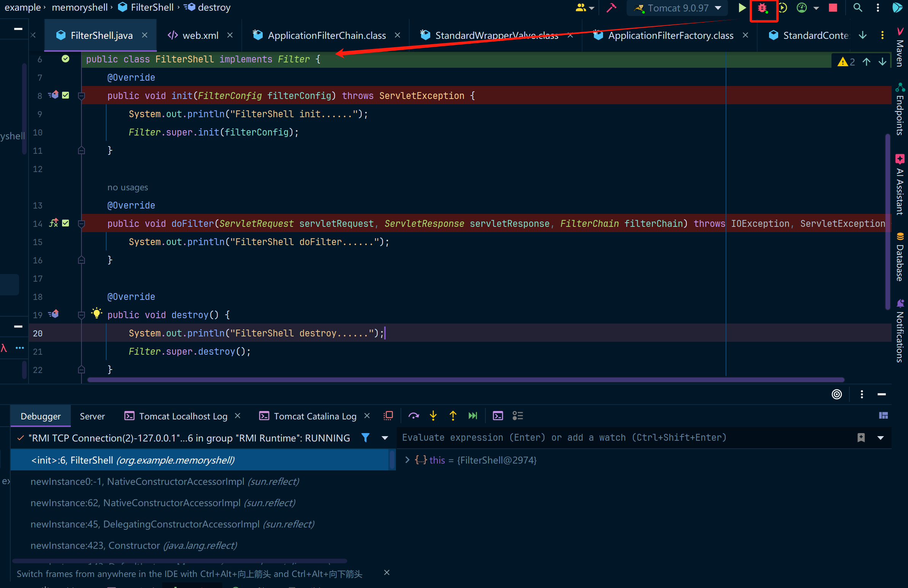Open ApplicationFilterFactory.class tab
908x588 pixels.
coord(670,35)
